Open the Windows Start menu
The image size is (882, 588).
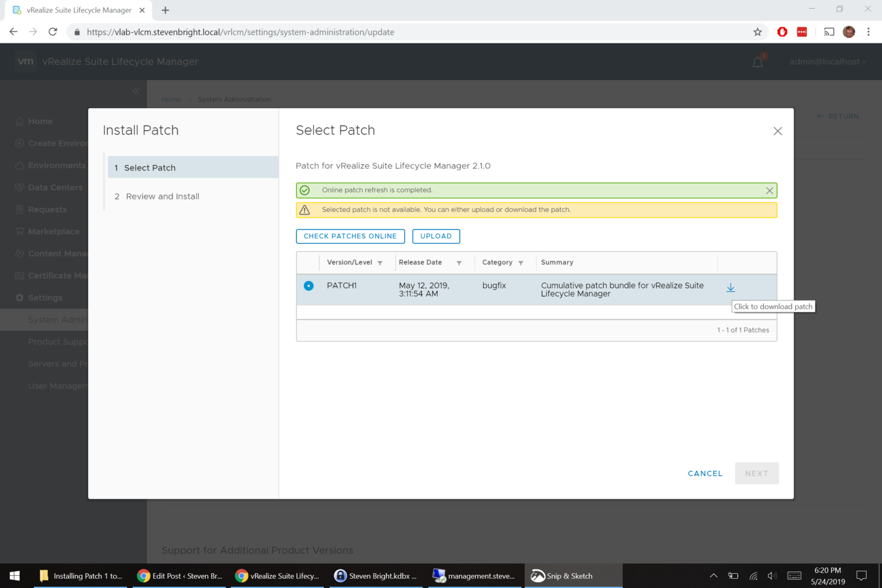(x=15, y=575)
